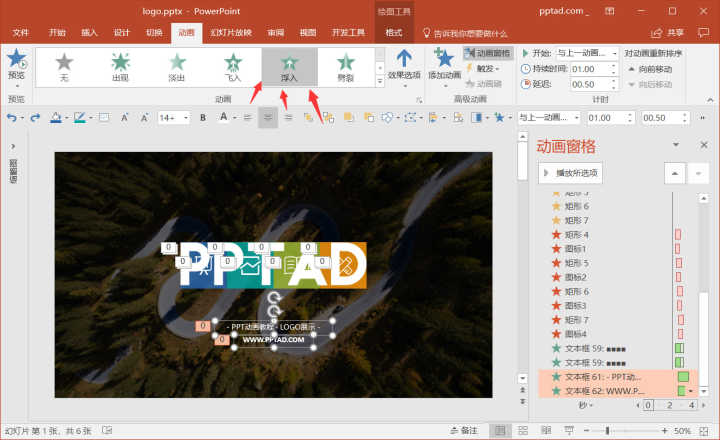Toggle center text alignment
The height and width of the screenshot is (440, 720).
[x=268, y=118]
